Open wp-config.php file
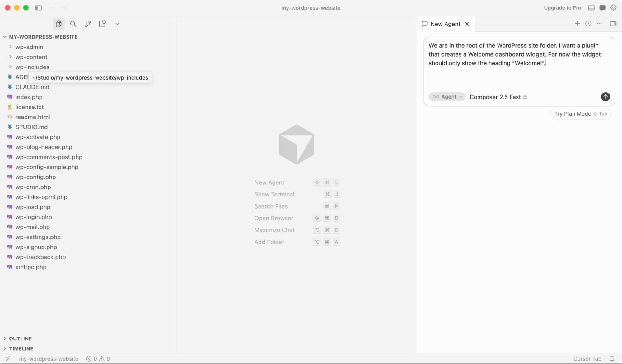Screen dimensions: 622x364 click(88, 177)
